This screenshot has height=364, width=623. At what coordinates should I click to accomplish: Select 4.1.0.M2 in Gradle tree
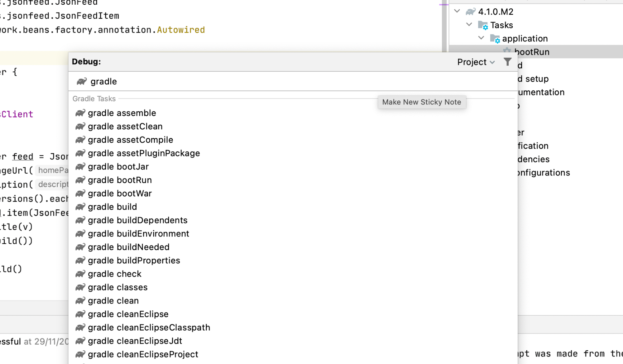[x=495, y=12]
